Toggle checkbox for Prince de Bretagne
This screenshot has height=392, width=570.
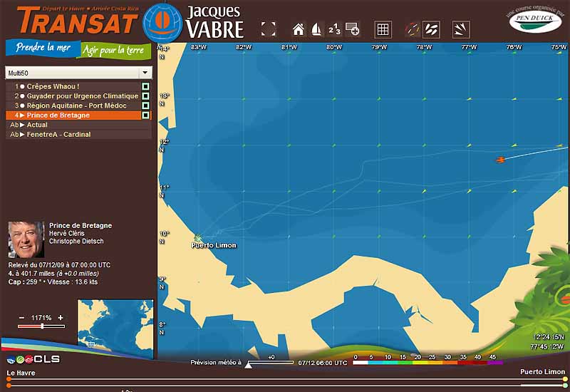(x=145, y=115)
